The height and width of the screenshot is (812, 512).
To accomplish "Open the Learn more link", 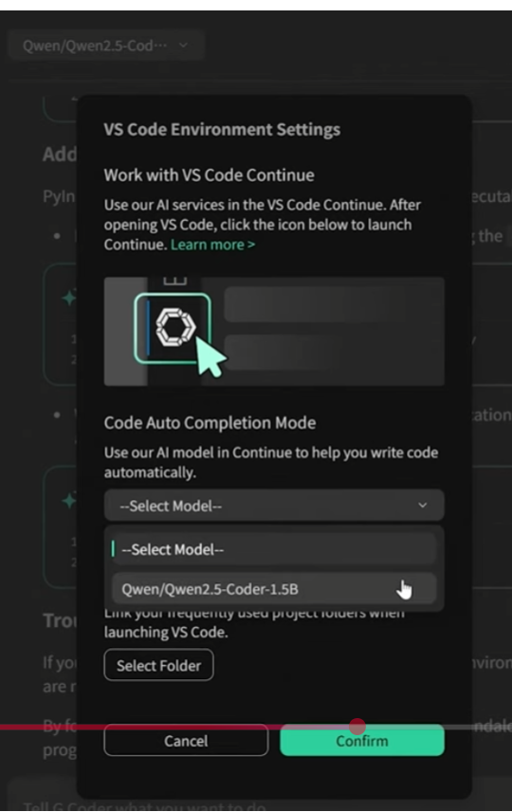I will (x=212, y=245).
